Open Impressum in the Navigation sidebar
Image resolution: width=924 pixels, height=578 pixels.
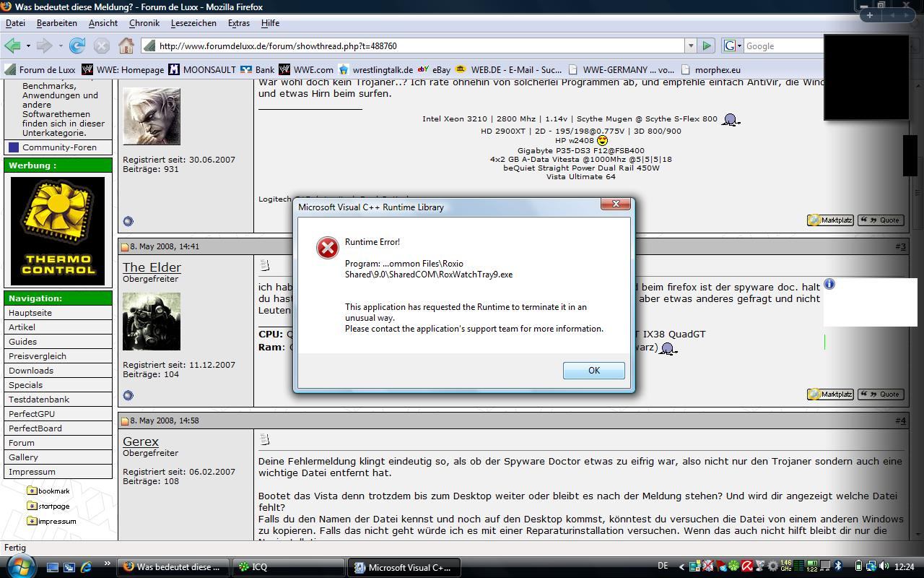[x=32, y=472]
